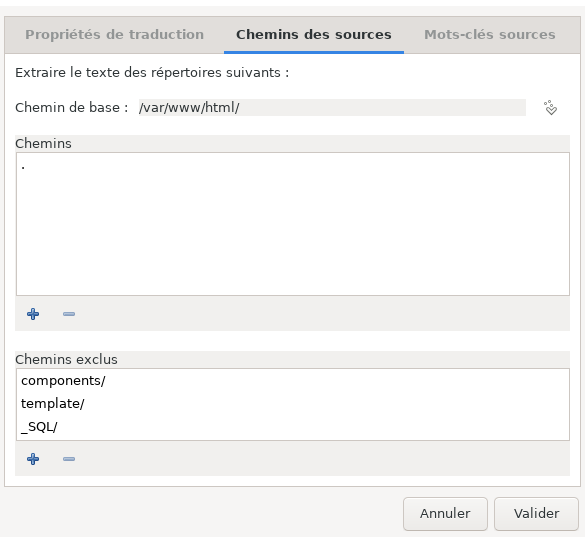
Task: Click the Chemin de base path field
Action: tap(332, 107)
